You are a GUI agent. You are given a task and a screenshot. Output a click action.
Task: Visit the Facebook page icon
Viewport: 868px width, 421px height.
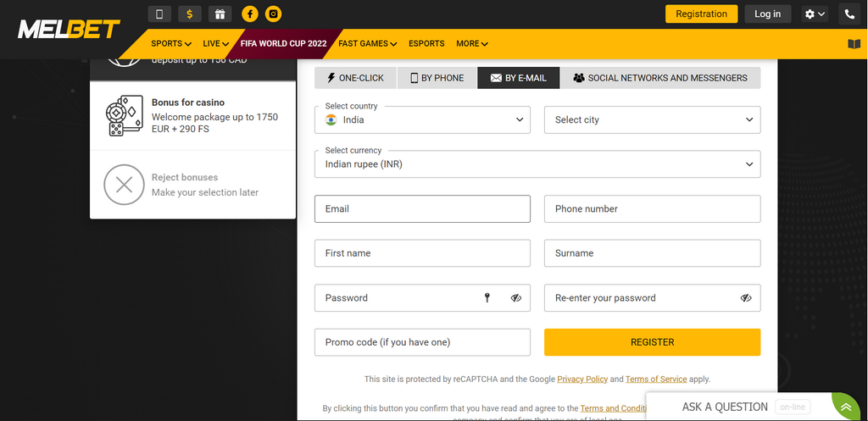250,14
